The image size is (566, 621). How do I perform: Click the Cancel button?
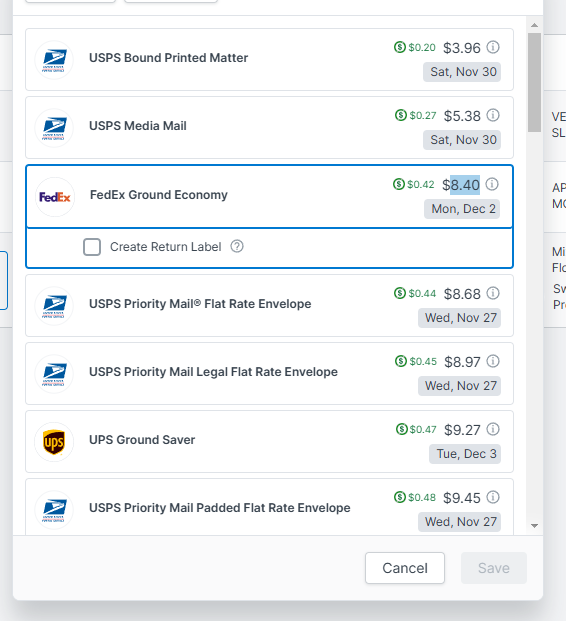[x=405, y=568]
